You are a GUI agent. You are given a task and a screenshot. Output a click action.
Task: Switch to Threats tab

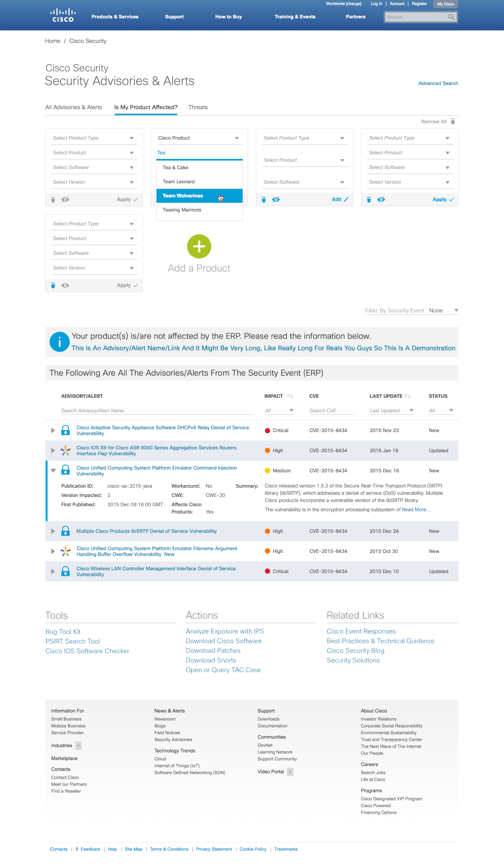198,107
